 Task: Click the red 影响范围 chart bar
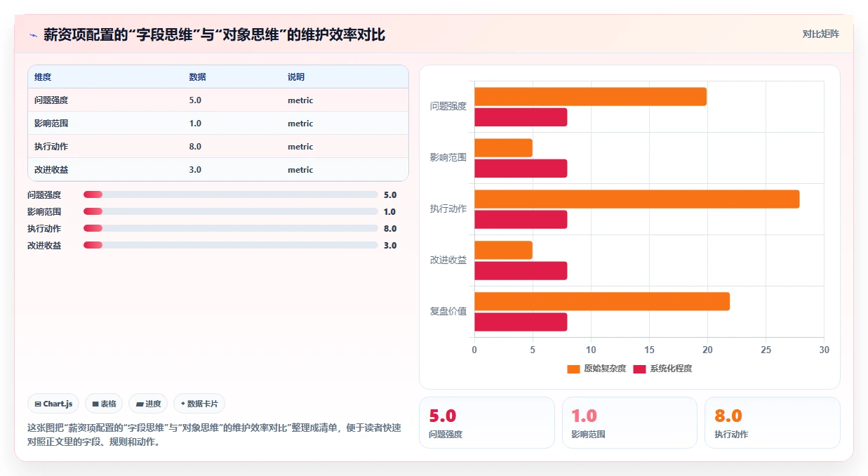[x=521, y=168]
